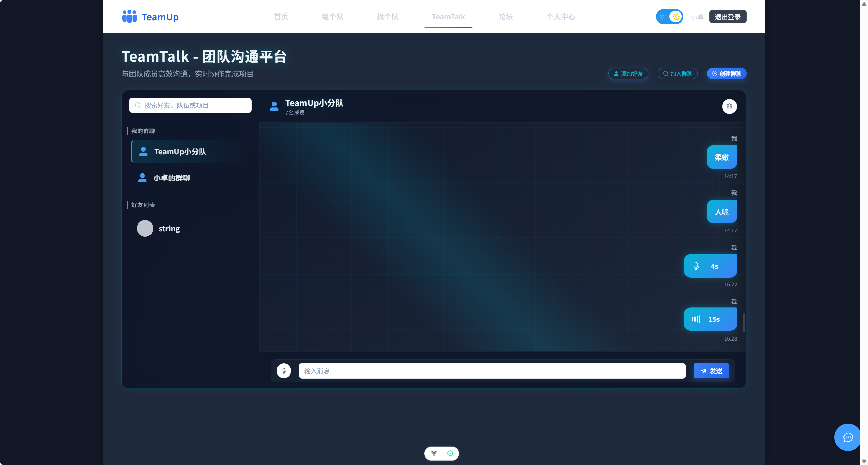The height and width of the screenshot is (465, 868).
Task: Open the Vue devtools toggle at page bottom
Action: click(433, 453)
